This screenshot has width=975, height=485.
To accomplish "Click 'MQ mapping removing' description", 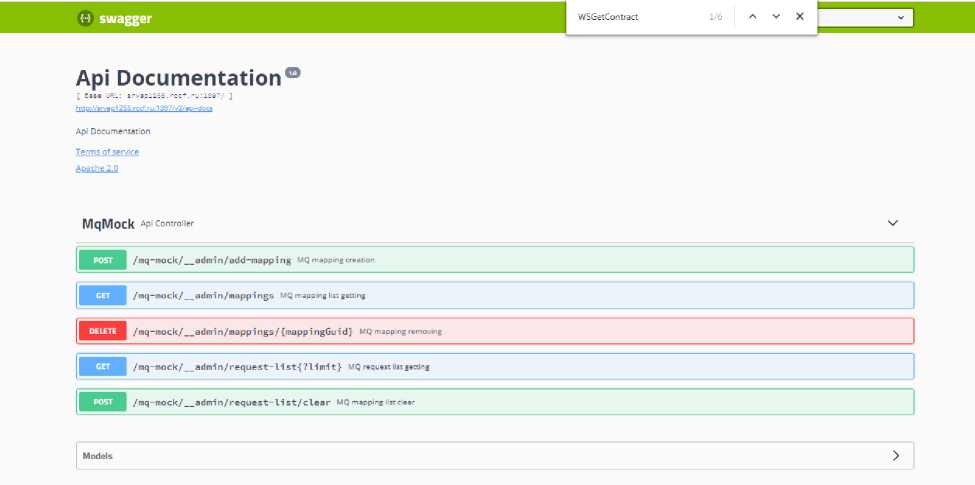I will [400, 331].
